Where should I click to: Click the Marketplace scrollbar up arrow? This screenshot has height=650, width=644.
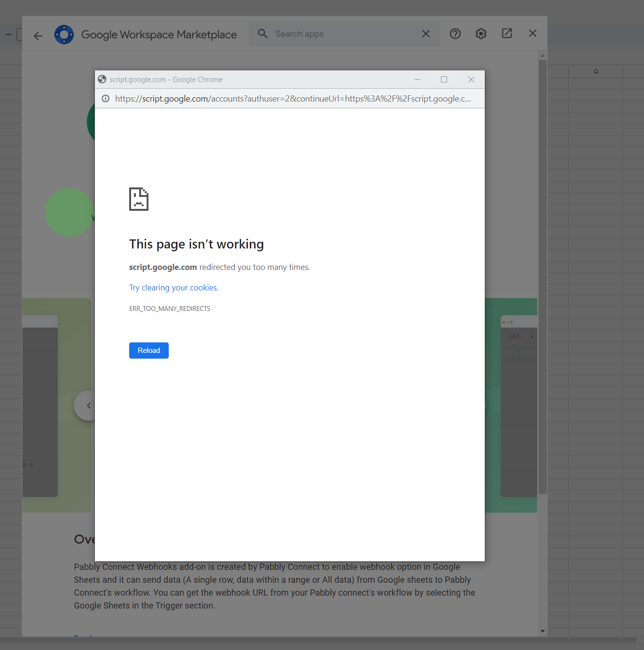click(542, 56)
